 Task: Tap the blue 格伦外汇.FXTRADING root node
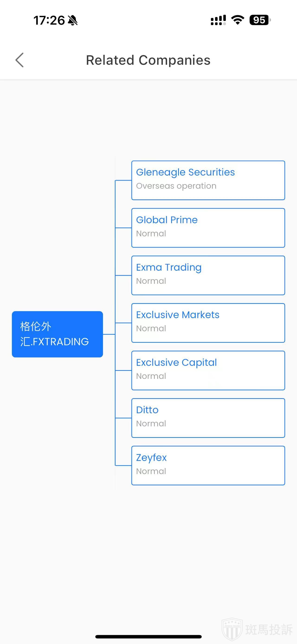coord(58,334)
